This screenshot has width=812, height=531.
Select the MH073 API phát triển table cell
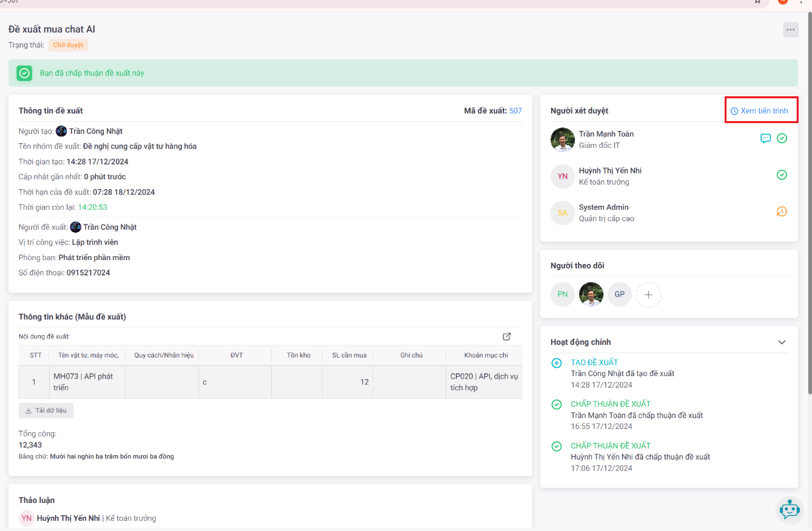click(87, 382)
